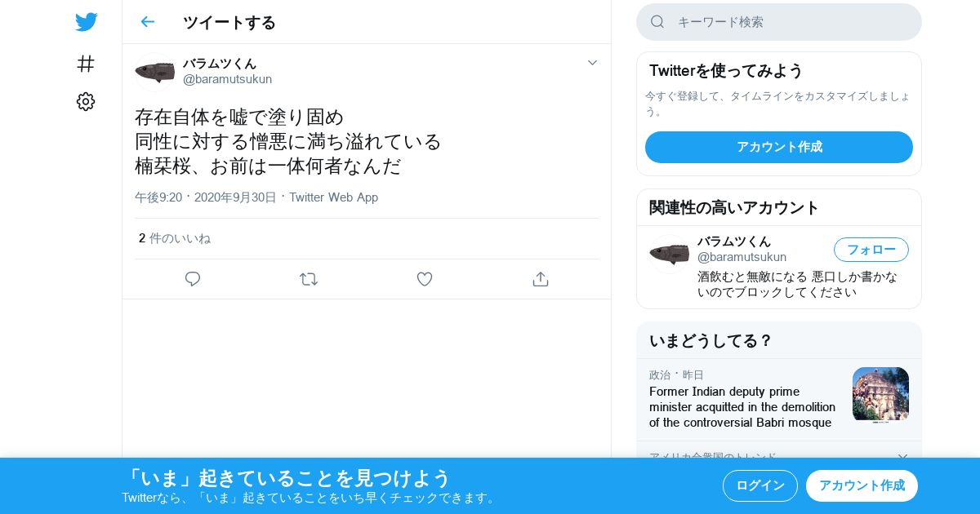Open バラムツくん profile in related accounts
Screen dimensions: 980x514
[x=734, y=241]
